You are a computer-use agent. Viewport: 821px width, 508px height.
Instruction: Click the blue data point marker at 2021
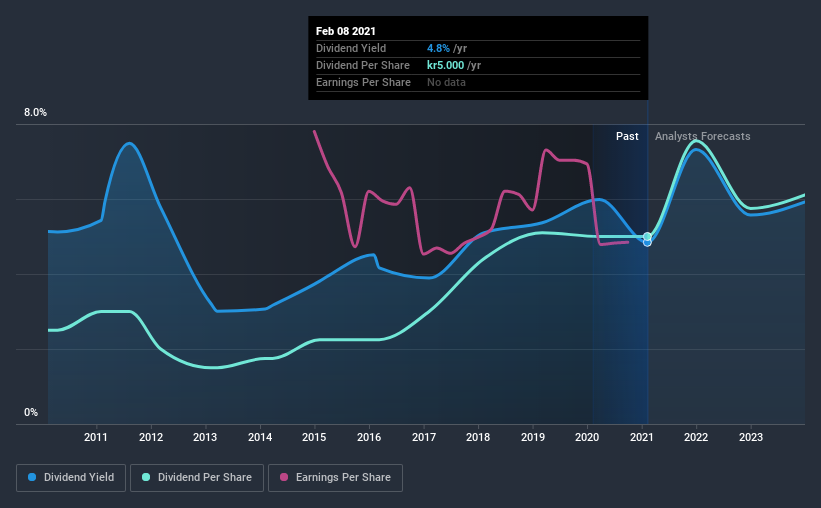coord(647,243)
